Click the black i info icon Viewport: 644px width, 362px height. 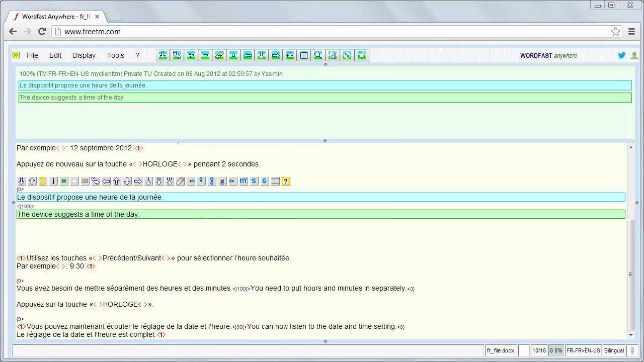pos(53,181)
